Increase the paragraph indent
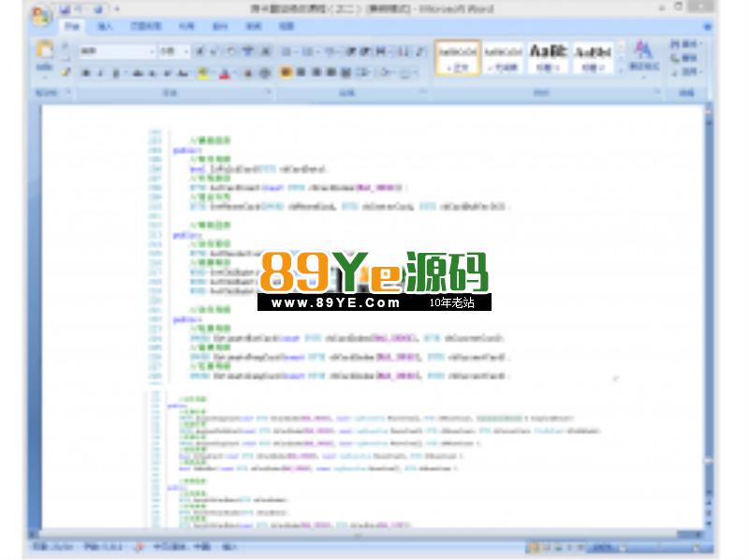The height and width of the screenshot is (560, 749). click(x=365, y=52)
